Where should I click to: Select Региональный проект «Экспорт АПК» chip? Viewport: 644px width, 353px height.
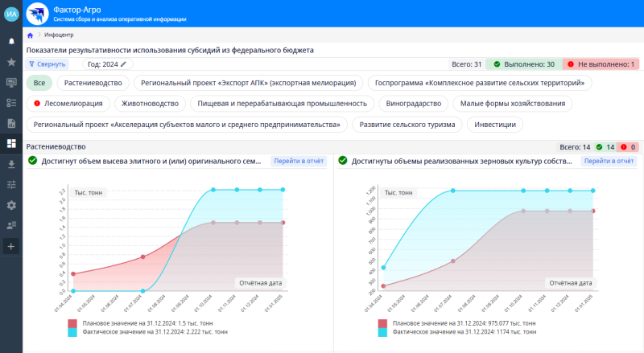(249, 83)
